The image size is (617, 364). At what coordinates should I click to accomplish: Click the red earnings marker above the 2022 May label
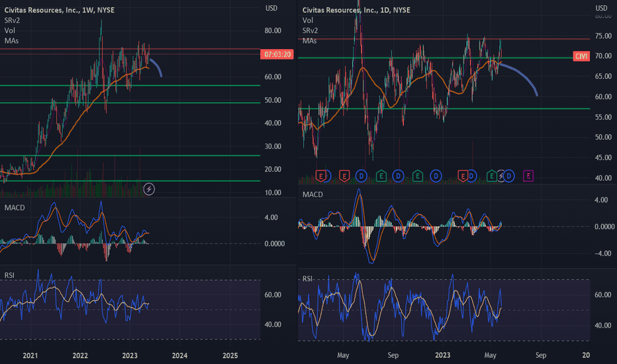coord(344,176)
